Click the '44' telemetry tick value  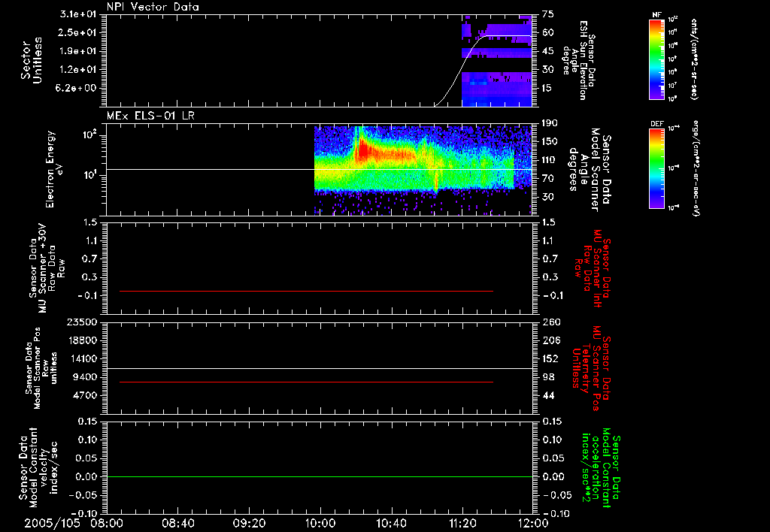[x=548, y=395]
